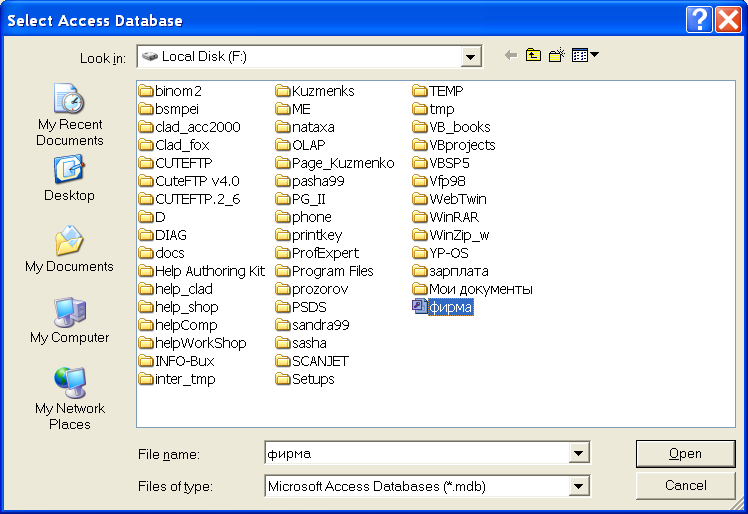Viewport: 748px width, 514px height.
Task: Close the Select Access Database dialog
Action: [728, 20]
